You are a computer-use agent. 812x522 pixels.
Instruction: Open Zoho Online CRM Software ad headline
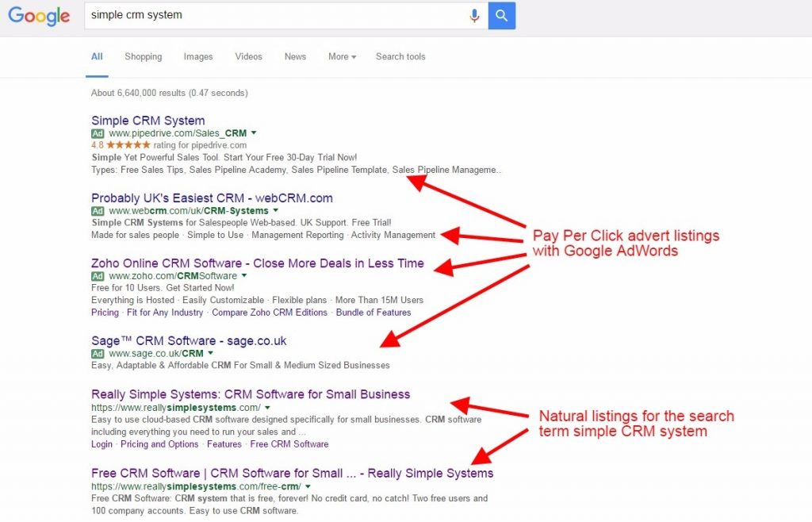coord(258,263)
